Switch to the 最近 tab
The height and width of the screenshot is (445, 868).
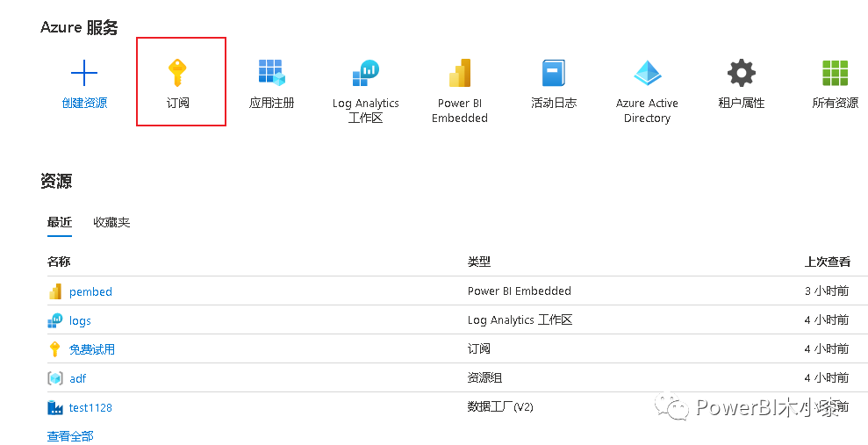pos(59,223)
